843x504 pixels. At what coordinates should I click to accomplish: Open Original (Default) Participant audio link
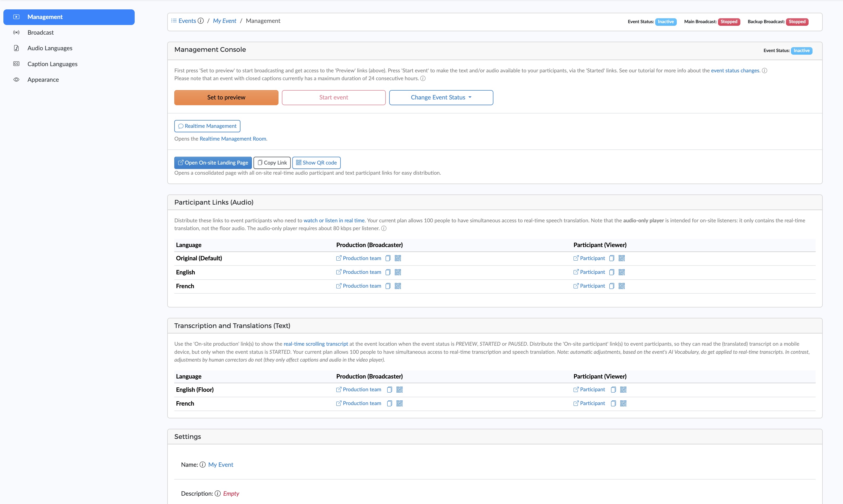pyautogui.click(x=589, y=259)
